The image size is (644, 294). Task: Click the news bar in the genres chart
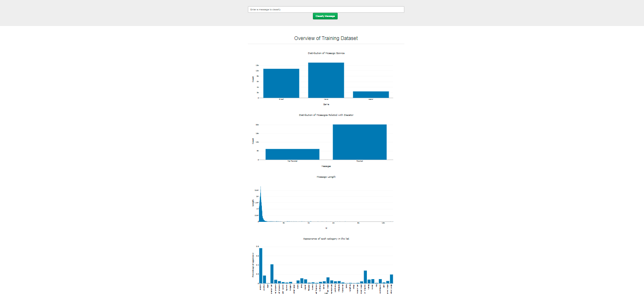[326, 80]
